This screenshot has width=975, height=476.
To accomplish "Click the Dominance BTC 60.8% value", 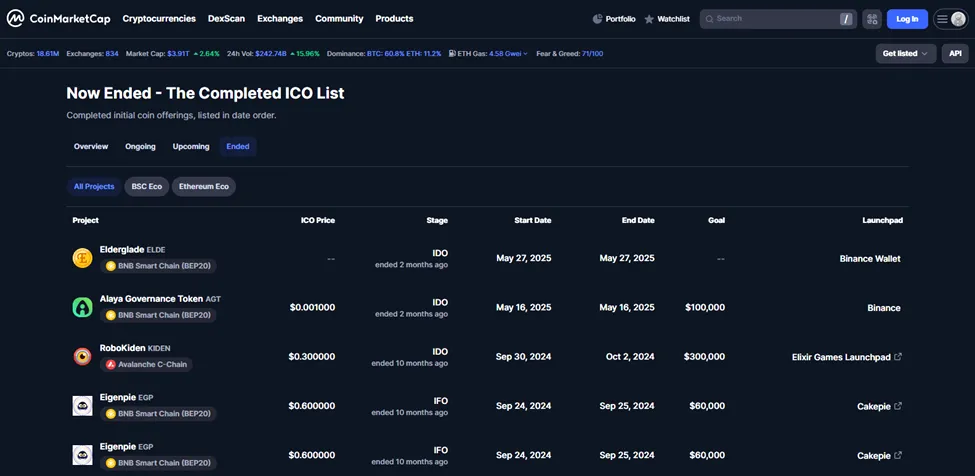I will tap(386, 53).
